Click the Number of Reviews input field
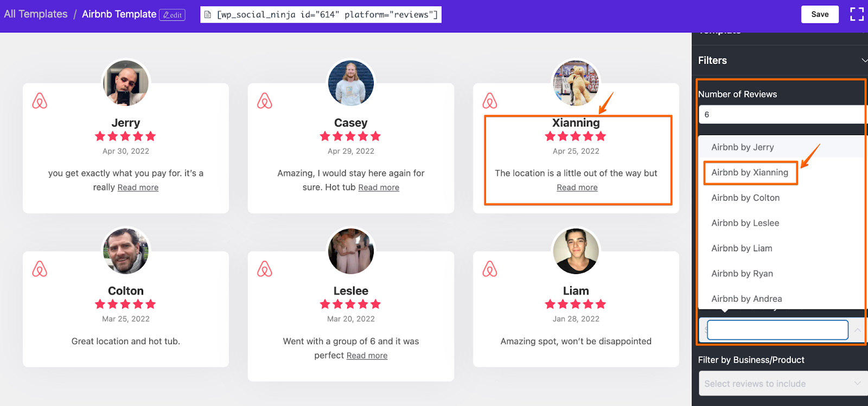 783,115
